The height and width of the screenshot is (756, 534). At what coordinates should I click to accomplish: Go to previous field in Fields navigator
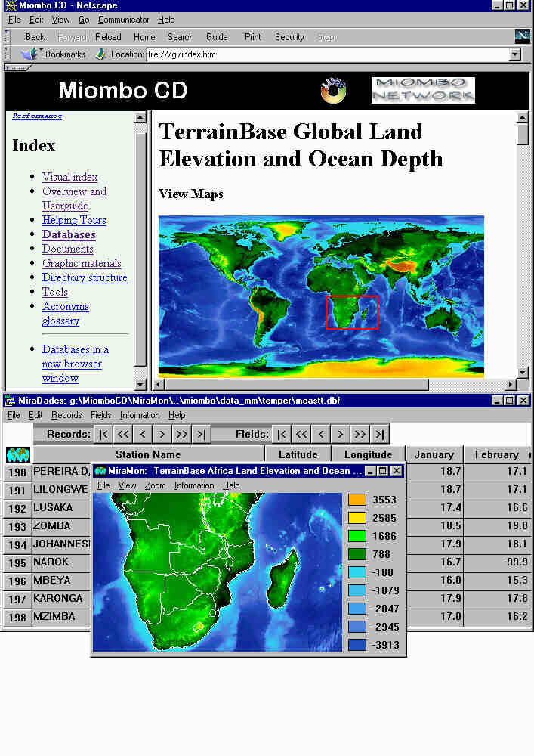[x=321, y=435]
